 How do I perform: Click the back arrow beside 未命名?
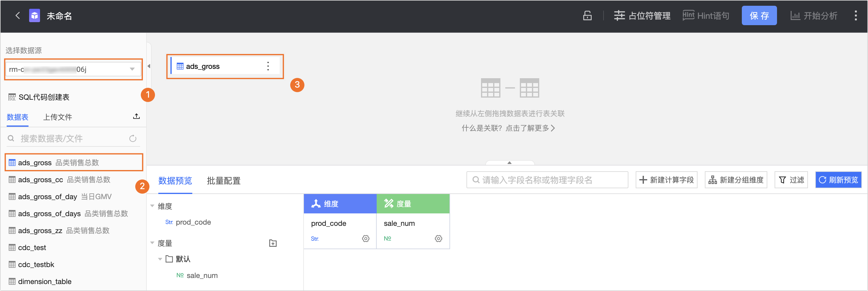(17, 15)
